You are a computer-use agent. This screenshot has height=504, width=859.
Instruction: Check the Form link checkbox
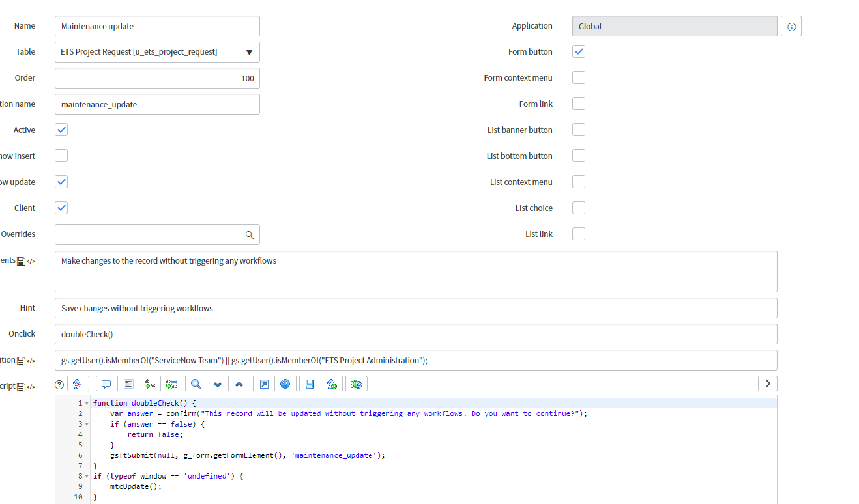pos(579,104)
